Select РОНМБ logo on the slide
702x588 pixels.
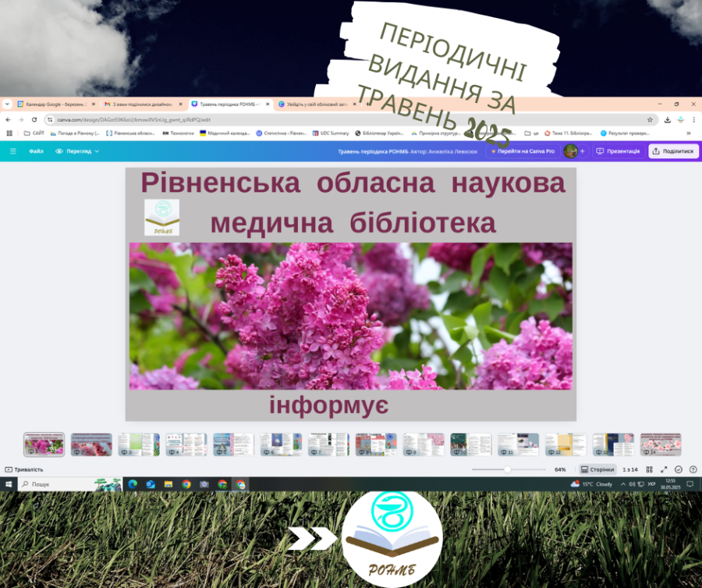(161, 218)
